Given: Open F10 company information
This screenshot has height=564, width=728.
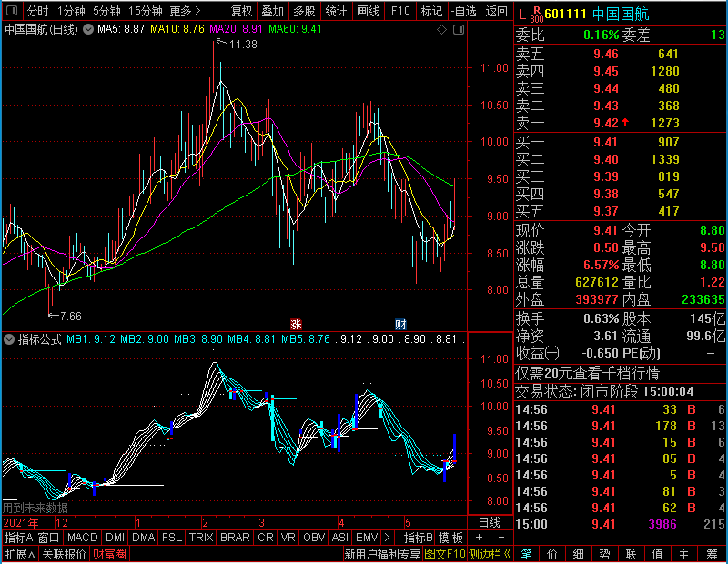Looking at the screenshot, I should 400,11.
